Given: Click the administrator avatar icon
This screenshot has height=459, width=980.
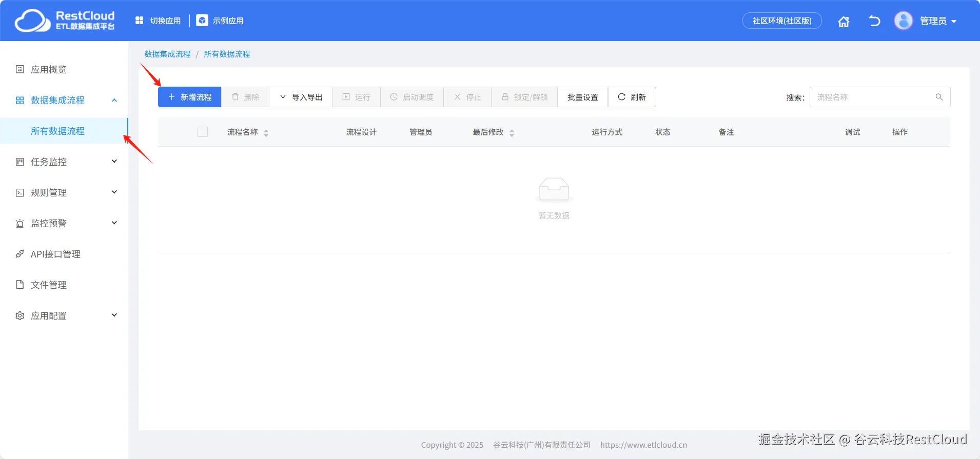Looking at the screenshot, I should [903, 21].
